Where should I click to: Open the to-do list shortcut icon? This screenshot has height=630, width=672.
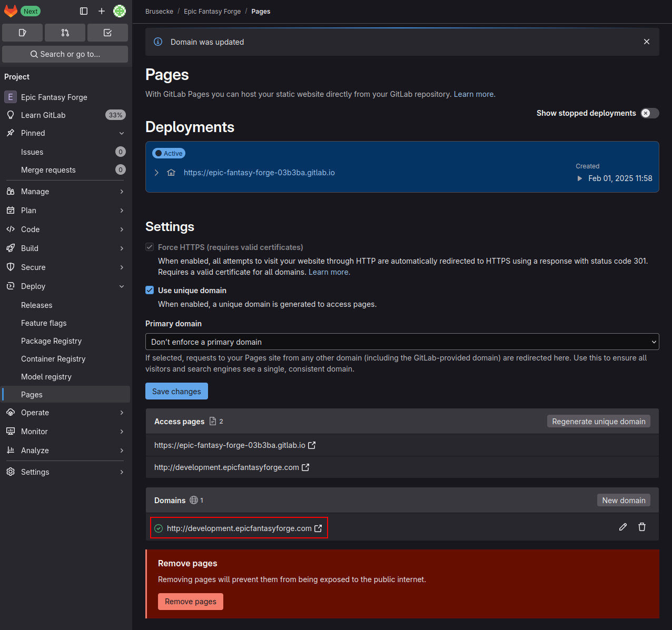[x=107, y=33]
